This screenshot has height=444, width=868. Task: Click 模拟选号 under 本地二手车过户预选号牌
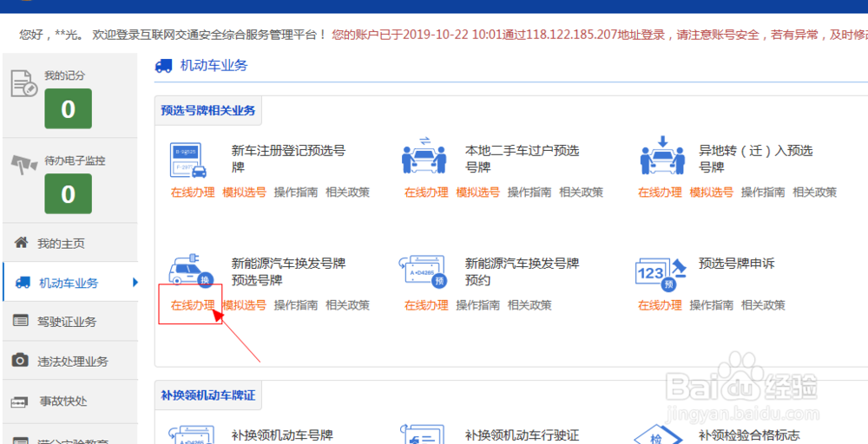point(477,193)
